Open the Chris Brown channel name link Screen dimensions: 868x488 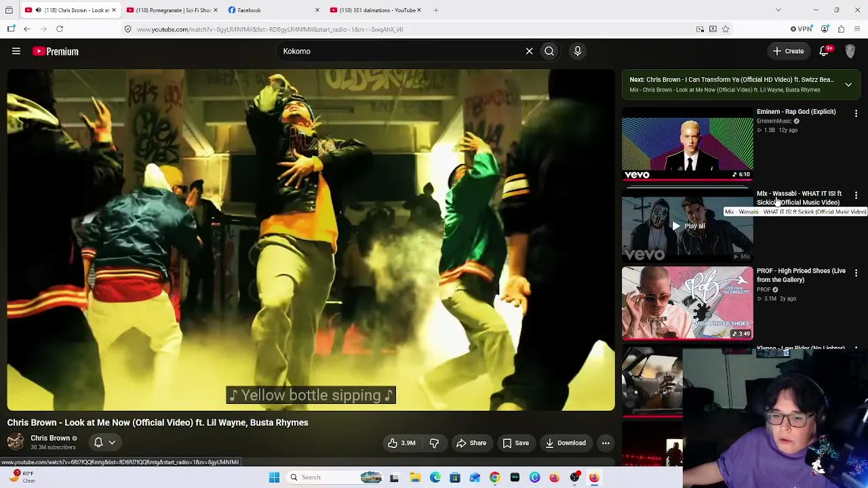pyautogui.click(x=50, y=438)
